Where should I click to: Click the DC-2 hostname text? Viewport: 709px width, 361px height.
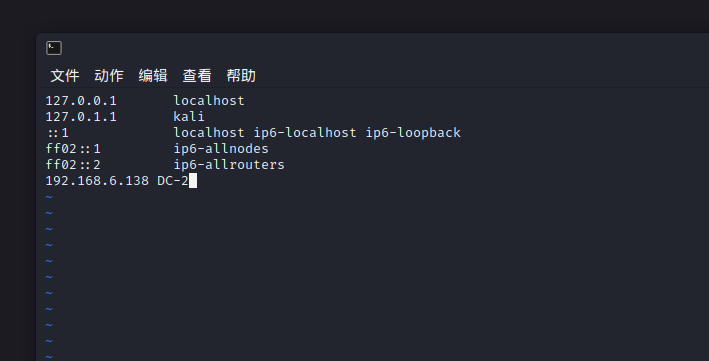click(x=173, y=181)
